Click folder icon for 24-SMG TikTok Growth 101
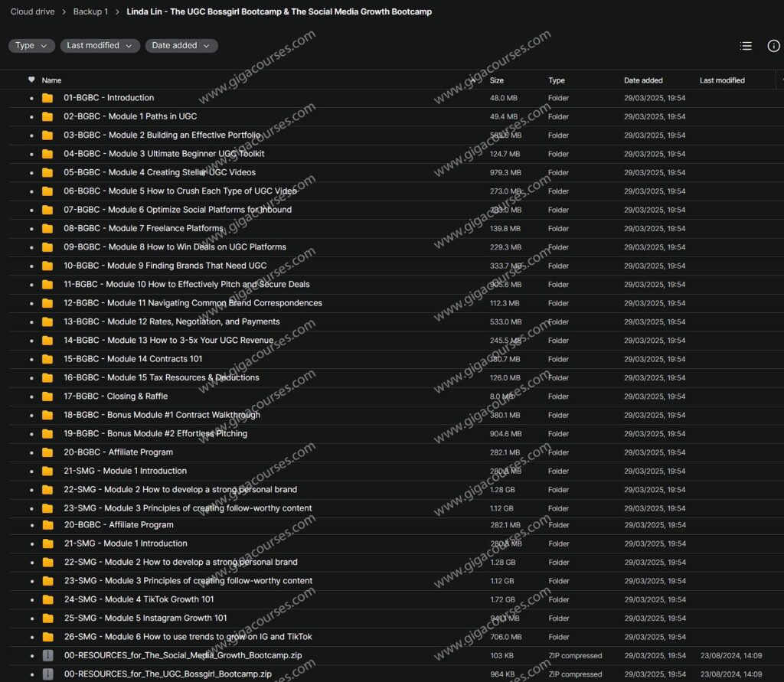 click(x=47, y=599)
